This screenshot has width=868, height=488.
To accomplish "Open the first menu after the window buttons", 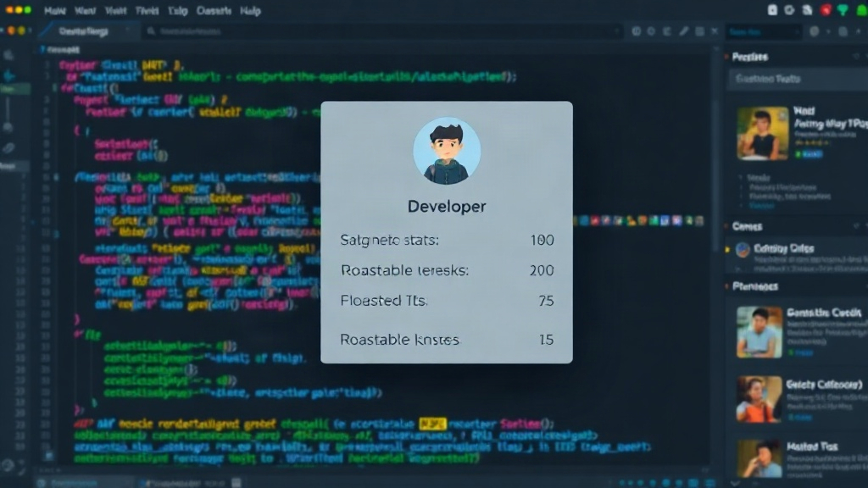I will [55, 11].
